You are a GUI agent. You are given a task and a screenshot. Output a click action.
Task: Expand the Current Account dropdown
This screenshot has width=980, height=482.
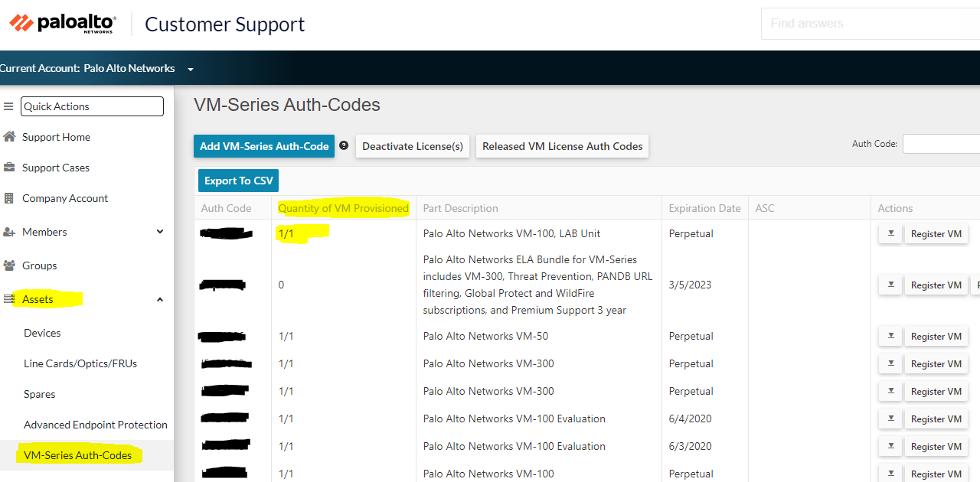(x=191, y=69)
